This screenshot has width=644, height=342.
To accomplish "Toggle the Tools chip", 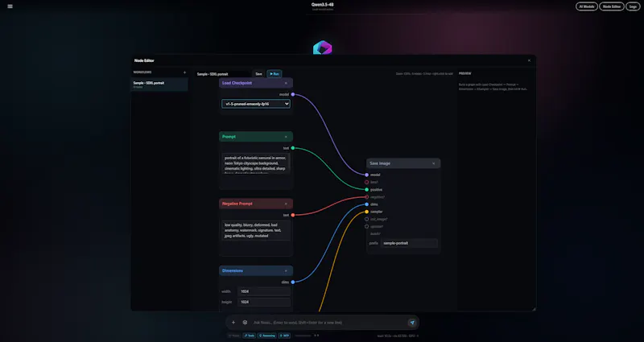I will (x=250, y=336).
